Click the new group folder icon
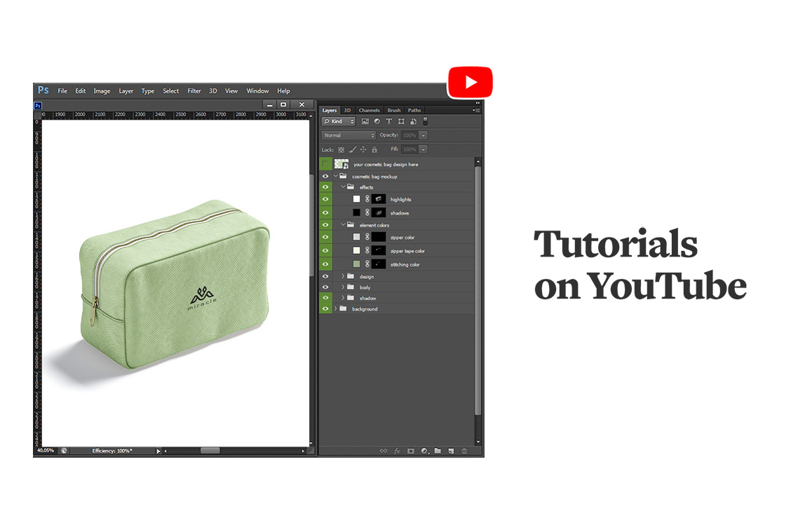The image size is (798, 532). pos(437,451)
